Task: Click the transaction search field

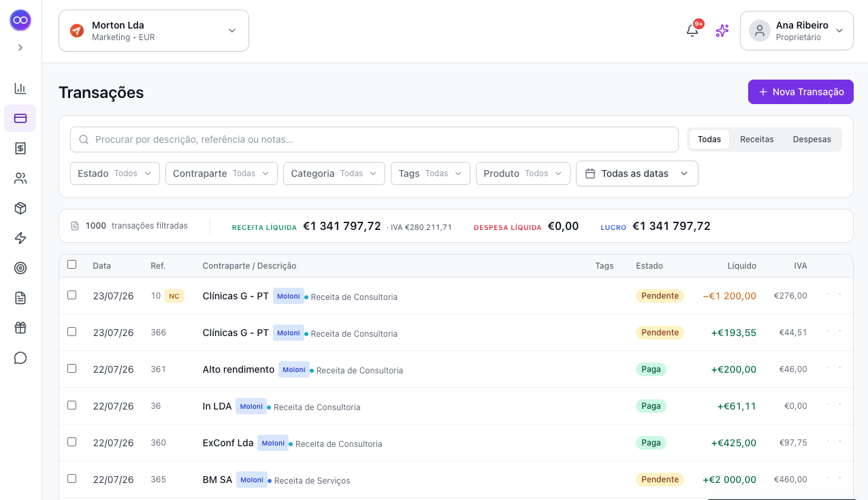Action: pos(374,139)
